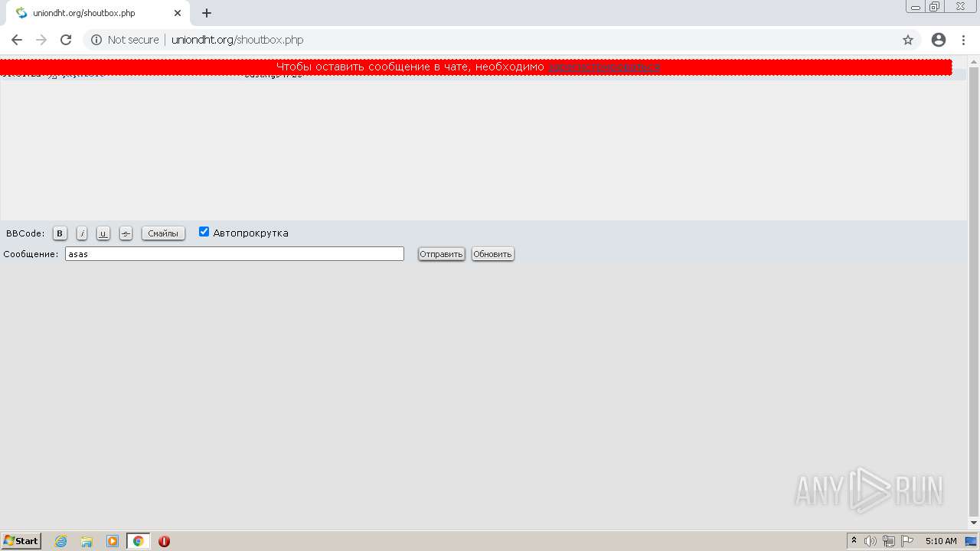Open the red Opera taskbar icon

[164, 541]
